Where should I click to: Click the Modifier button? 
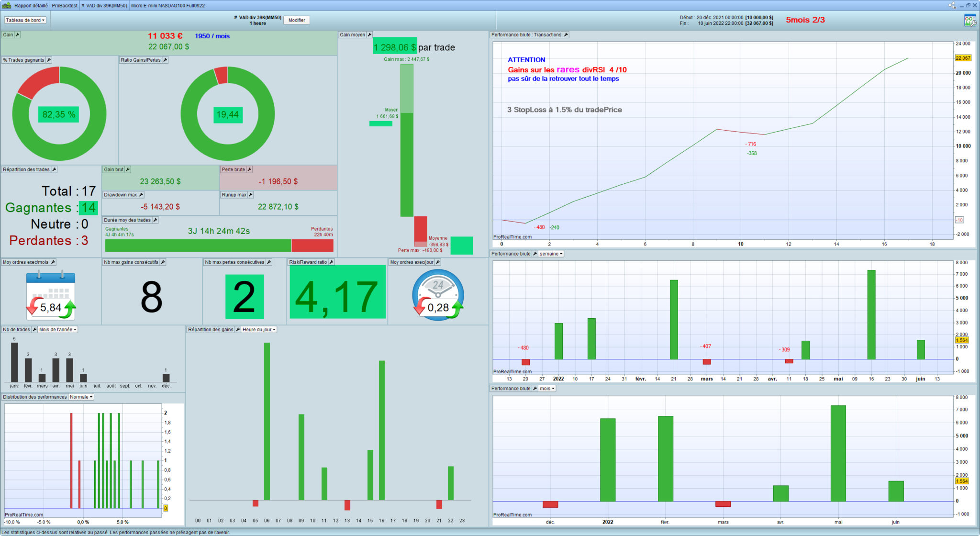click(297, 20)
